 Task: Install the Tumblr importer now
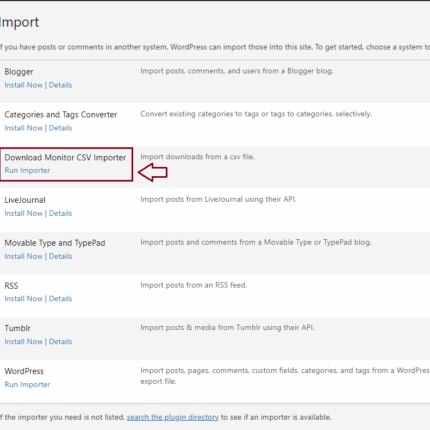pyautogui.click(x=24, y=342)
